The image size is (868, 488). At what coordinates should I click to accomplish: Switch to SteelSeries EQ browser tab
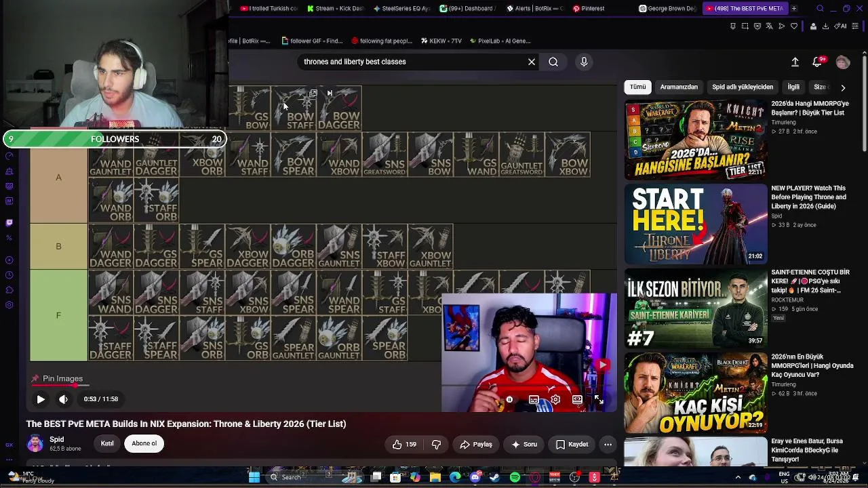[x=401, y=9]
